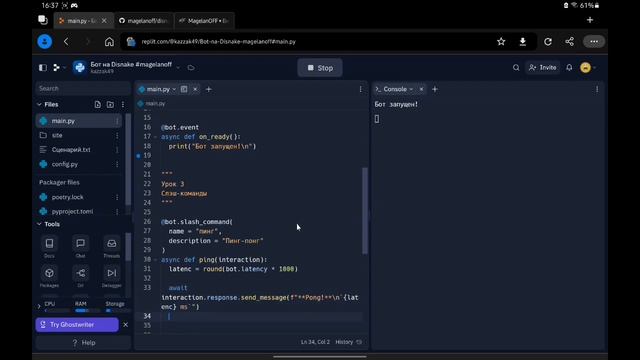Open options menu for poetry.lock row

pyautogui.click(x=117, y=197)
